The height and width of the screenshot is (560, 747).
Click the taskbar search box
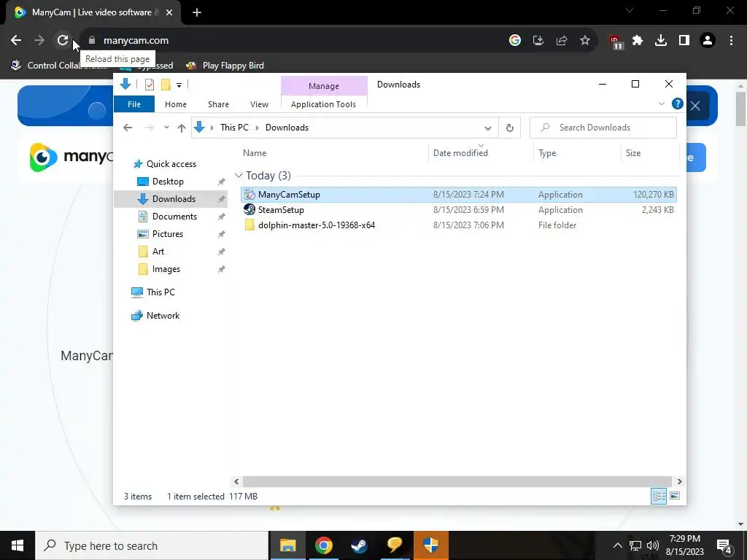point(152,545)
